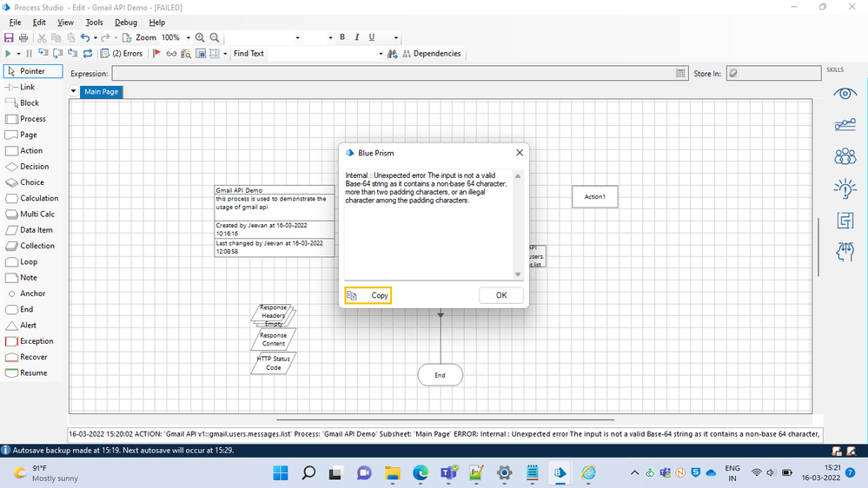Toggle Bold text formatting
This screenshot has width=868, height=488.
pyautogui.click(x=342, y=38)
